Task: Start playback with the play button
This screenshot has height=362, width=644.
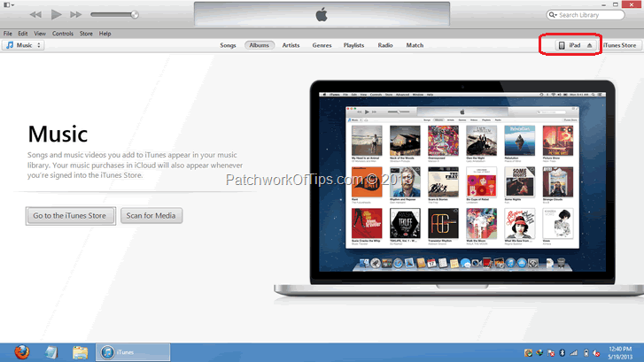Action: pos(56,15)
